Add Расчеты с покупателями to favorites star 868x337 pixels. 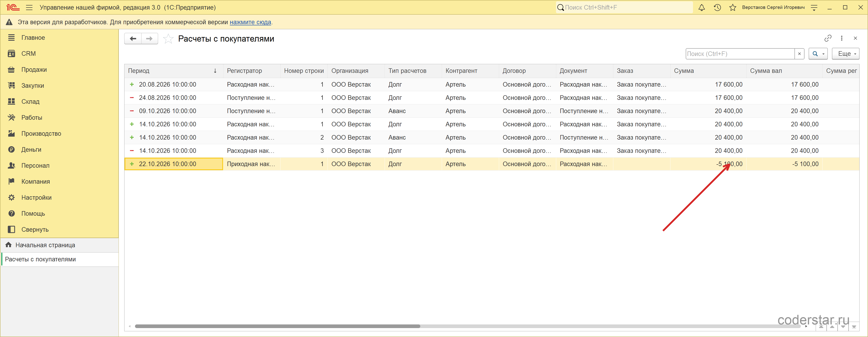point(168,39)
